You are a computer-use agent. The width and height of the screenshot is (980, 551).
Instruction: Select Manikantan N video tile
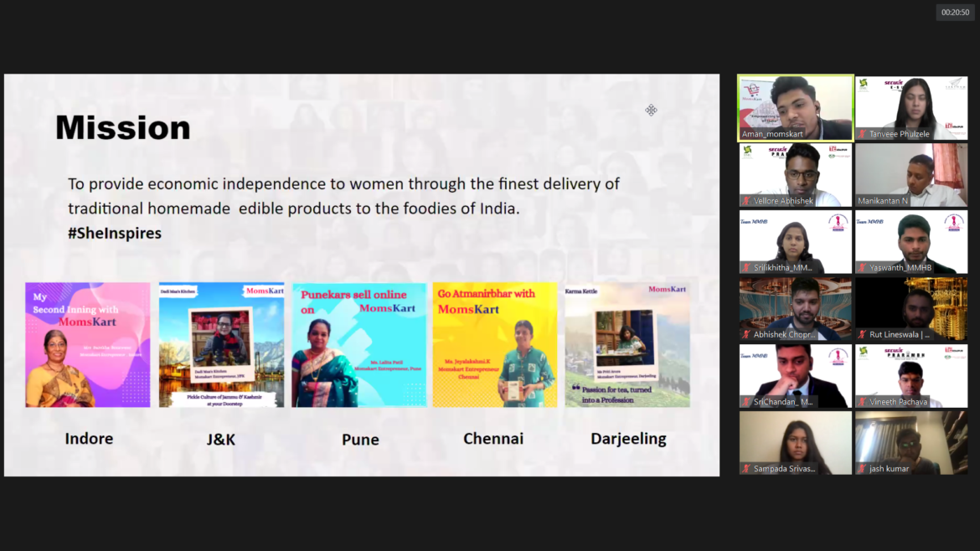pos(910,174)
